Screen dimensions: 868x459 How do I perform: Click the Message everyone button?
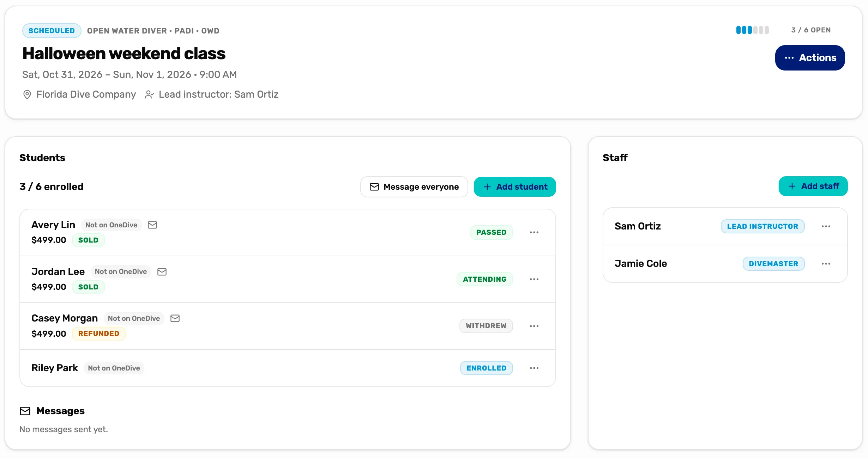[414, 187]
